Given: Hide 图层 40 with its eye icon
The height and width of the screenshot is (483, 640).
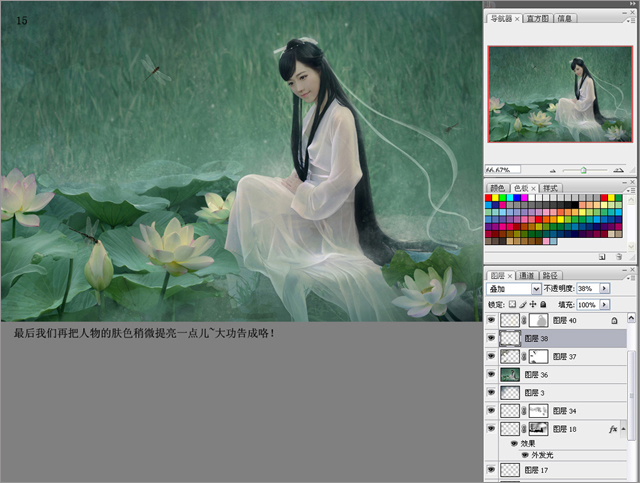Looking at the screenshot, I should pos(491,320).
